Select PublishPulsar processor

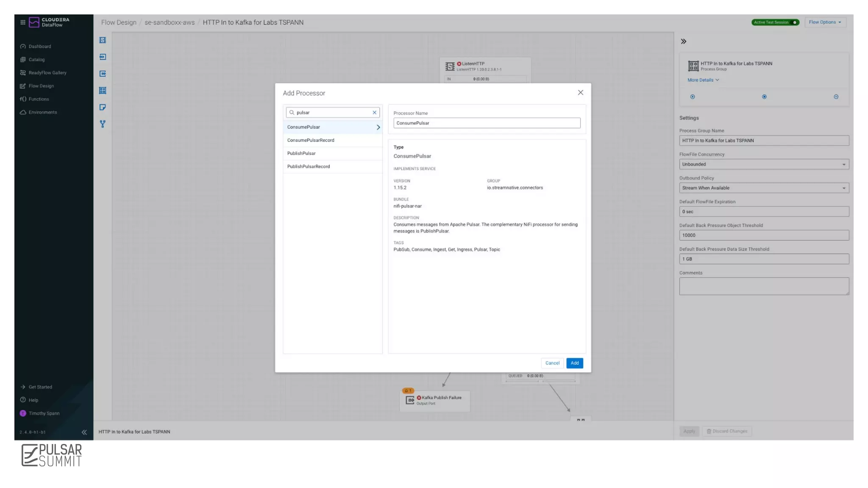333,153
